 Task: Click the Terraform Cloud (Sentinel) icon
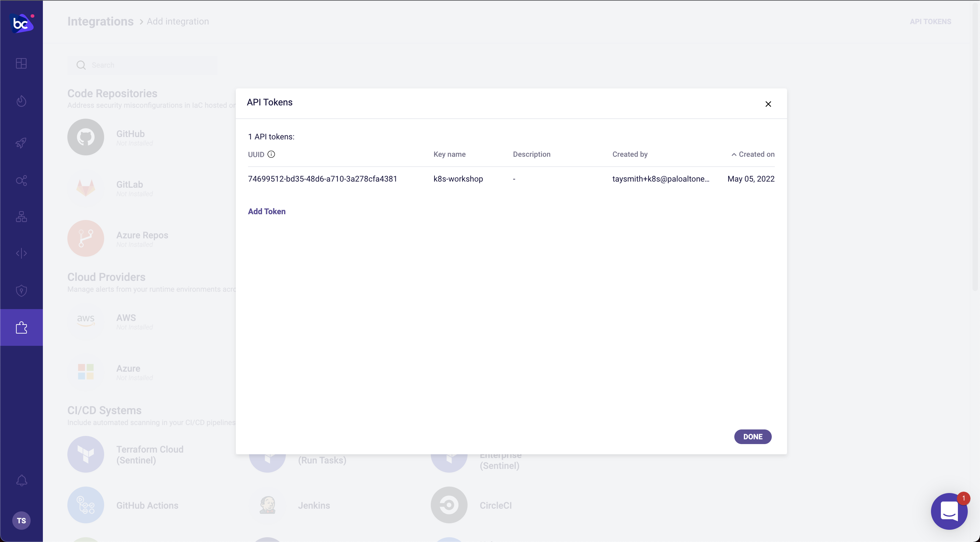coord(86,454)
